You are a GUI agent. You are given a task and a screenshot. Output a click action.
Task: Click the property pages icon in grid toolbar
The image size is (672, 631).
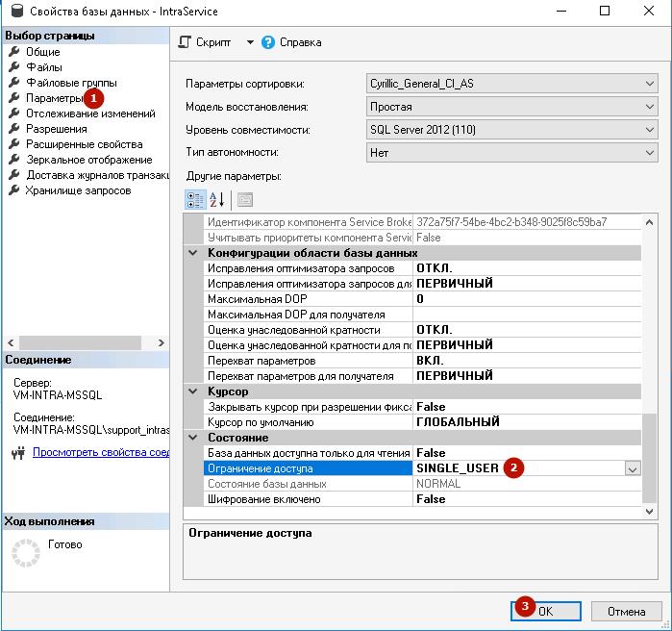[x=245, y=200]
